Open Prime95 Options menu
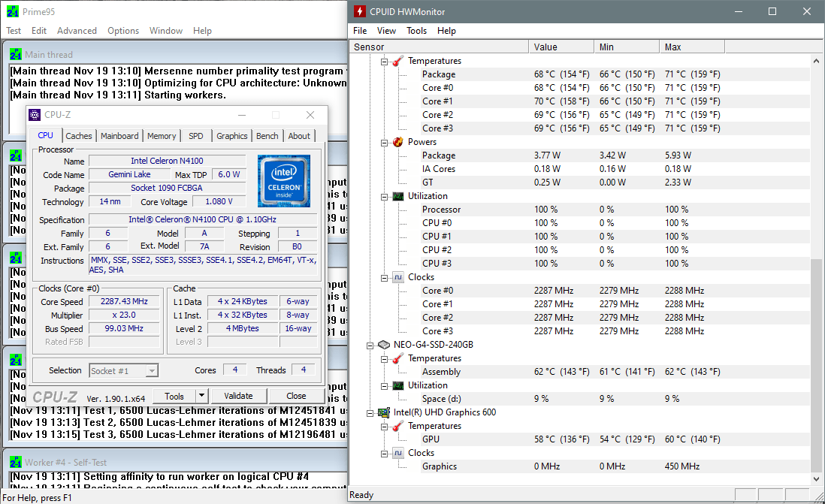This screenshot has width=825, height=504. pyautogui.click(x=123, y=31)
